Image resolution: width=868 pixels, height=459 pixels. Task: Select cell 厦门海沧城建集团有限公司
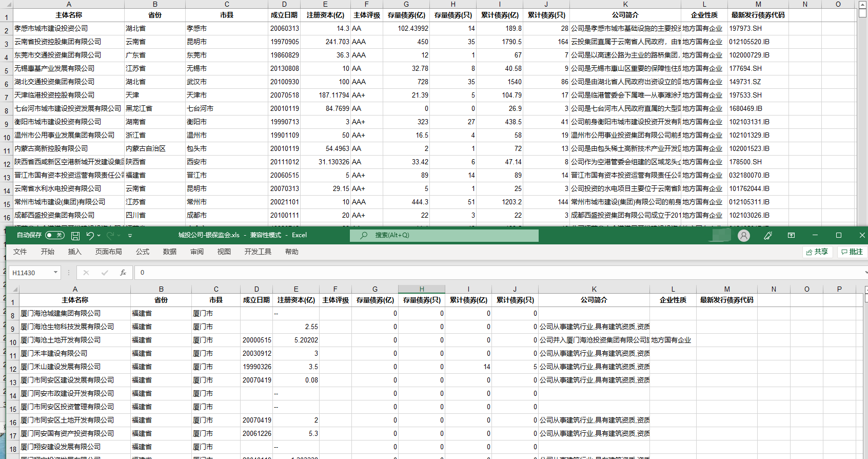(x=75, y=313)
